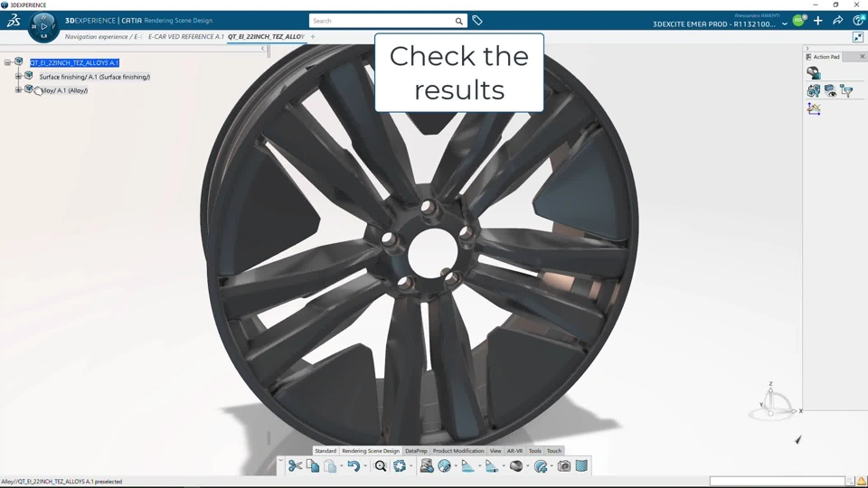Screen dimensions: 868x488
Task: Toggle the bottom toolbar collapse chevron
Action: [280, 460]
